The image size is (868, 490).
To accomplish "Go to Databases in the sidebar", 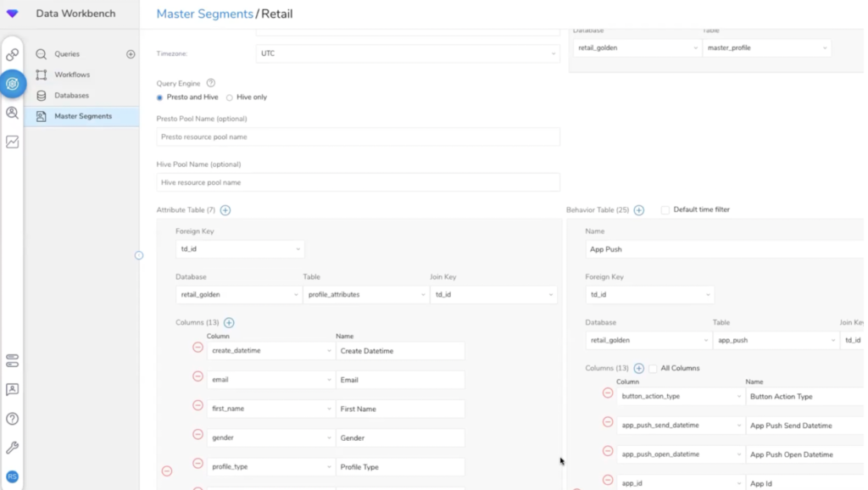I will click(71, 96).
